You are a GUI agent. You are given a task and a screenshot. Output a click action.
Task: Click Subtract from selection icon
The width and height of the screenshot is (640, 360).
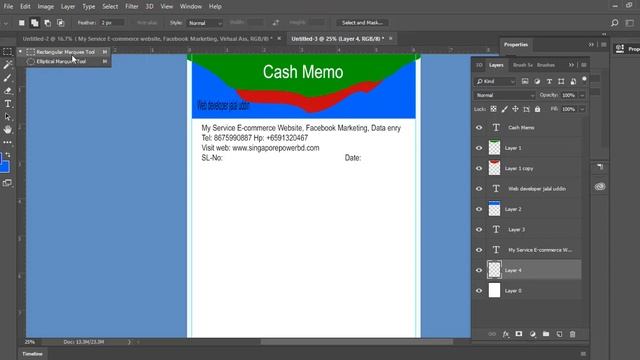pyautogui.click(x=48, y=23)
